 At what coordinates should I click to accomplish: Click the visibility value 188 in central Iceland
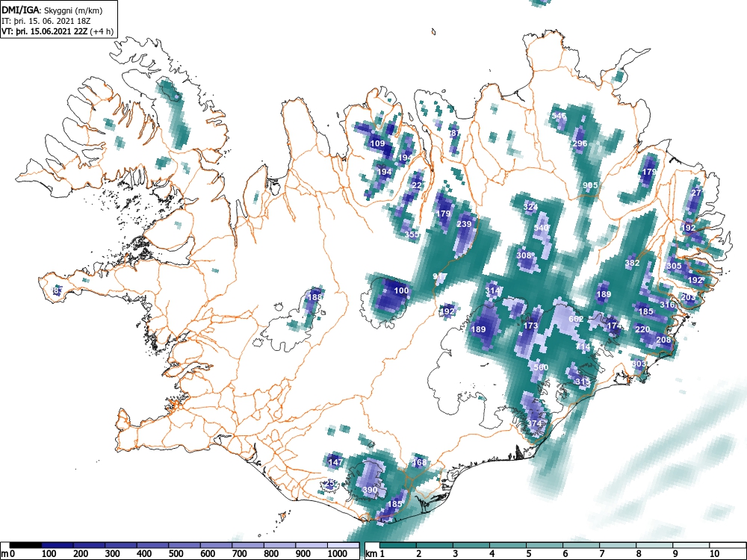pyautogui.click(x=315, y=297)
